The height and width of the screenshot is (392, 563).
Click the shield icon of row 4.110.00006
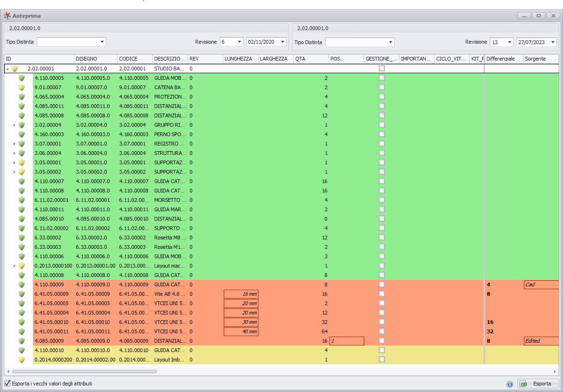22,256
